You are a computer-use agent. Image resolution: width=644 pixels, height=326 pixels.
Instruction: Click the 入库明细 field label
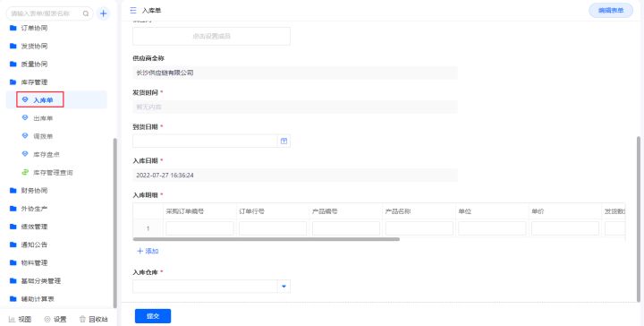tap(146, 195)
